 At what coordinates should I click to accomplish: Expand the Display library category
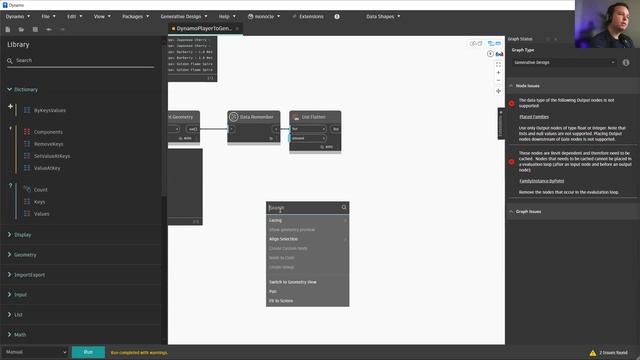[20, 235]
